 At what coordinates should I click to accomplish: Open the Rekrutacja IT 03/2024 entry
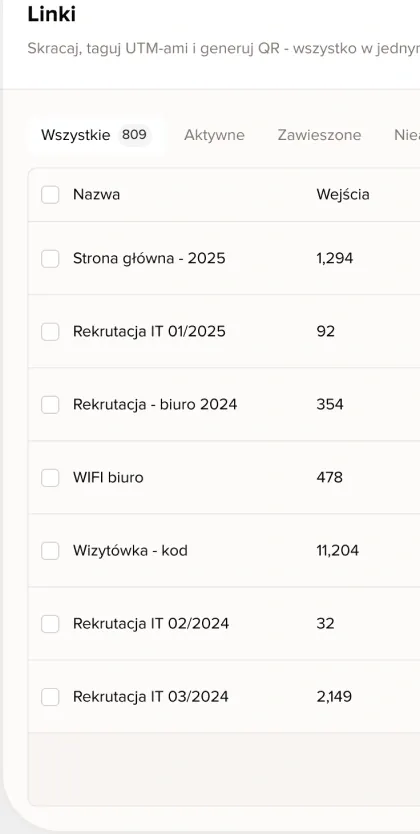(x=150, y=696)
